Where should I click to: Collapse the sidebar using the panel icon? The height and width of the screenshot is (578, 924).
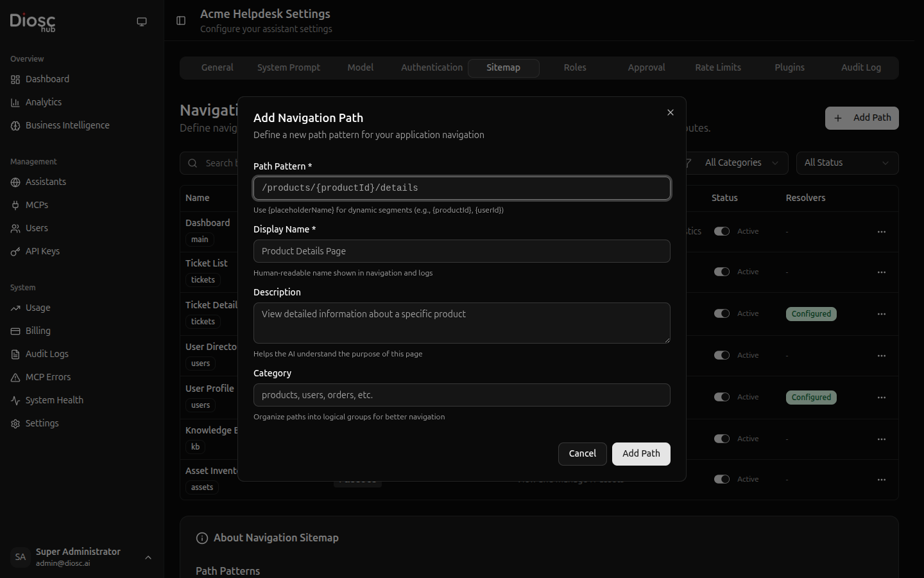pyautogui.click(x=180, y=21)
